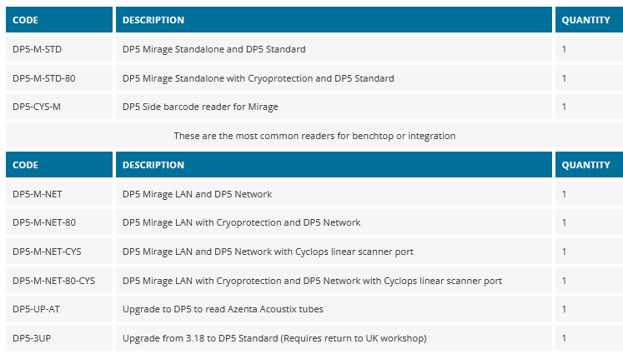The width and height of the screenshot is (623, 364).
Task: Click the DP5-CYS-M product code
Action: click(37, 107)
